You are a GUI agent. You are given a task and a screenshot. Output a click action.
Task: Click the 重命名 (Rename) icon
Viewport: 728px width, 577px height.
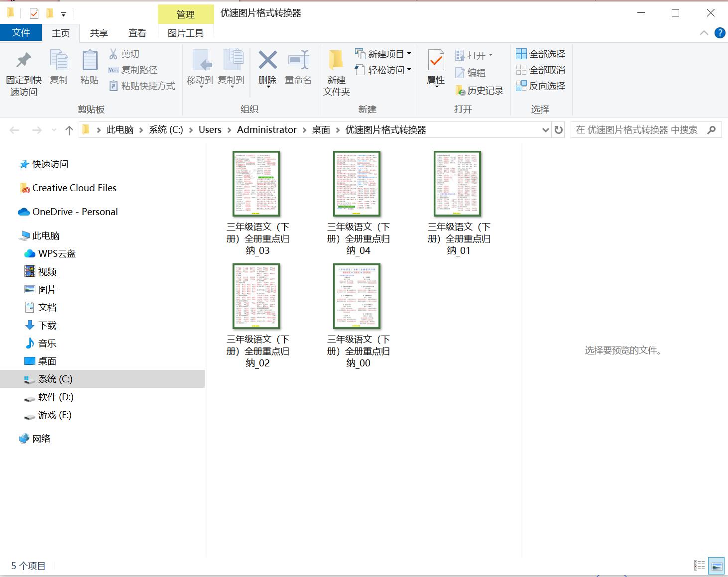coord(298,67)
